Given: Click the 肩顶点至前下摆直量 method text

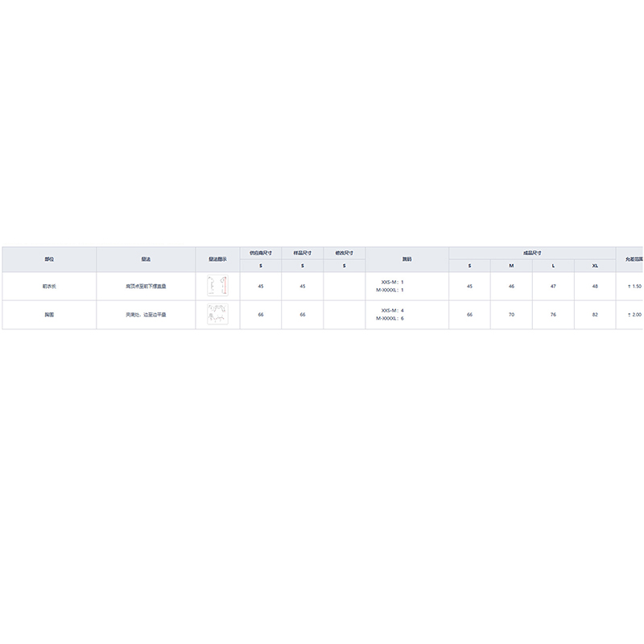Looking at the screenshot, I should (x=146, y=287).
